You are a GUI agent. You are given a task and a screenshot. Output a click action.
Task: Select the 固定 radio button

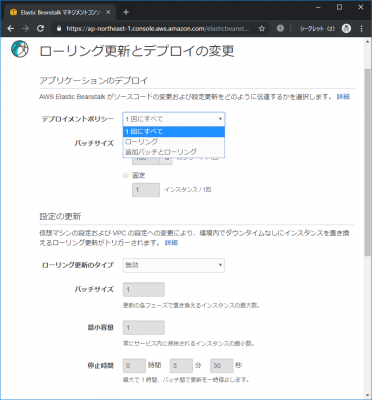tap(126, 175)
